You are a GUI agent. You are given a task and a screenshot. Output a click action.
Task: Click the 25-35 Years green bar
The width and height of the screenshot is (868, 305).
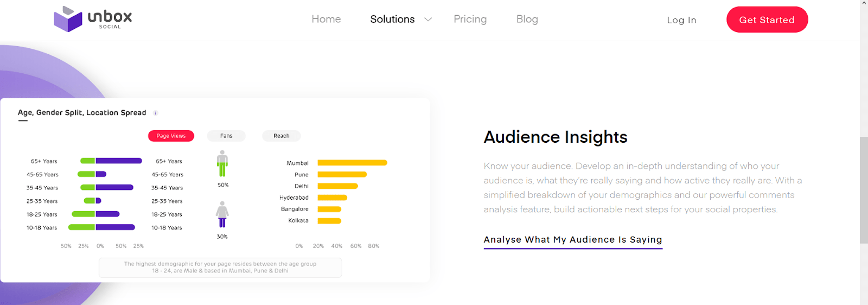coord(90,201)
